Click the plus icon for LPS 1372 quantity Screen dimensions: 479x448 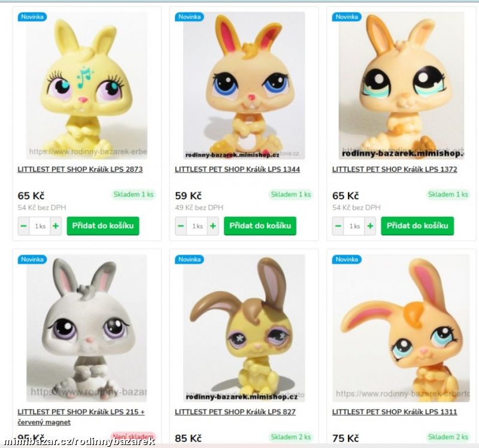[x=371, y=226]
